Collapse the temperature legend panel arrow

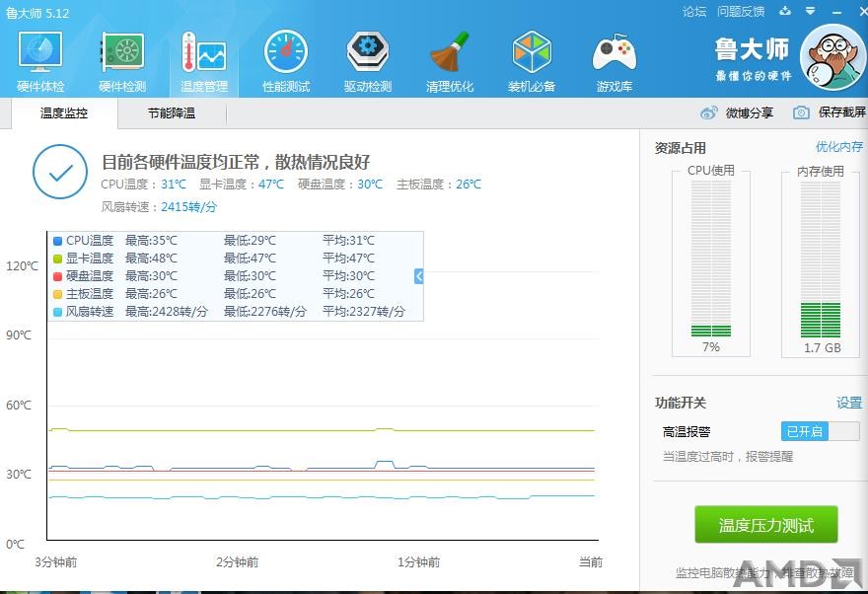(418, 275)
